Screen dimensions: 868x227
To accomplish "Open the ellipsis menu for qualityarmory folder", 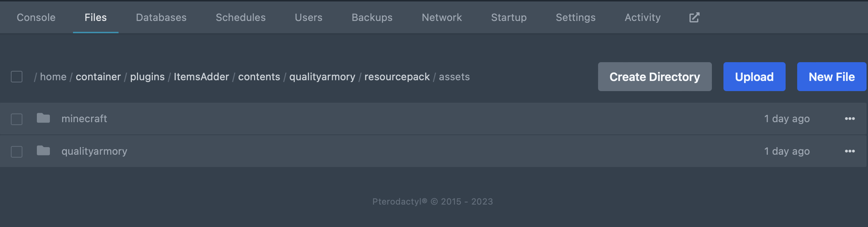I will (850, 151).
